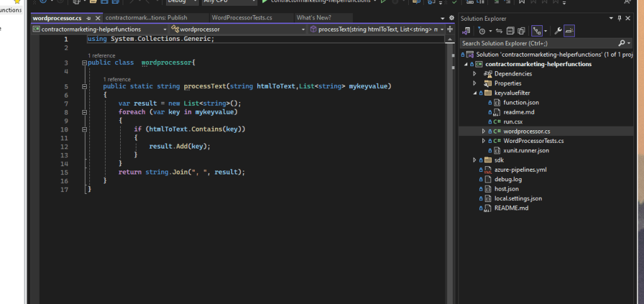Collapse the foreach code block
644x304 pixels.
[84, 112]
